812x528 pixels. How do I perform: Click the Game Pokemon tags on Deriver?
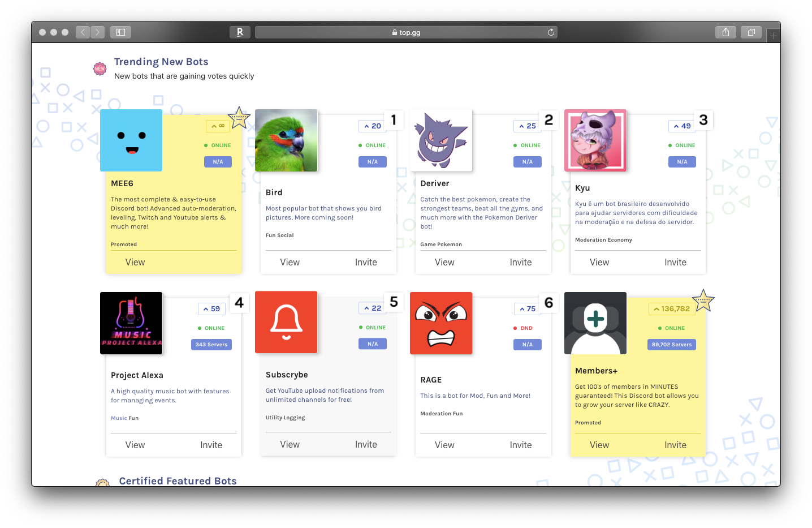click(x=441, y=244)
